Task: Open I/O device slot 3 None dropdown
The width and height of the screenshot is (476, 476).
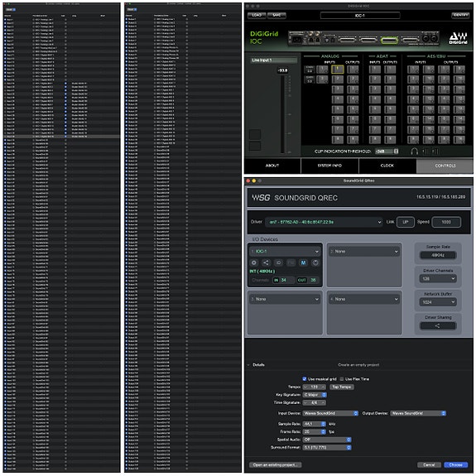Action: click(285, 299)
